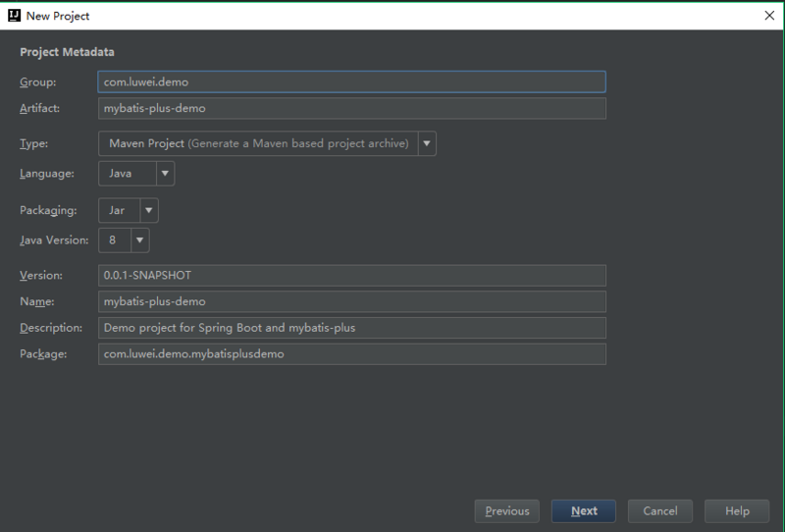Image resolution: width=785 pixels, height=532 pixels.
Task: Close the New Project dialog
Action: tap(767, 16)
